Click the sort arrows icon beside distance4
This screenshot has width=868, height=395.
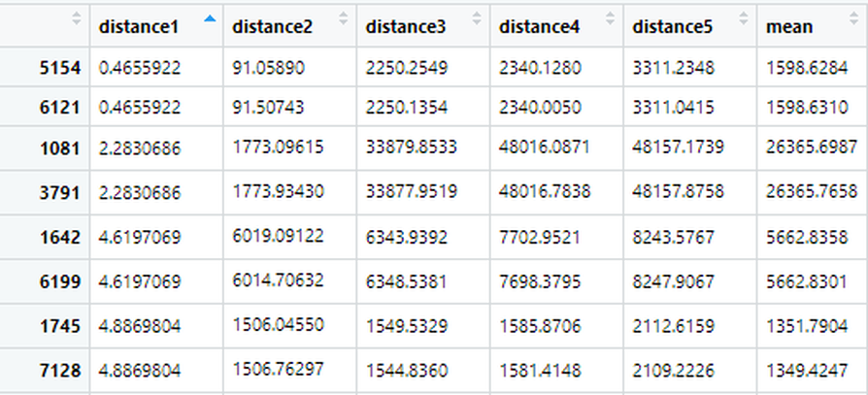(609, 18)
